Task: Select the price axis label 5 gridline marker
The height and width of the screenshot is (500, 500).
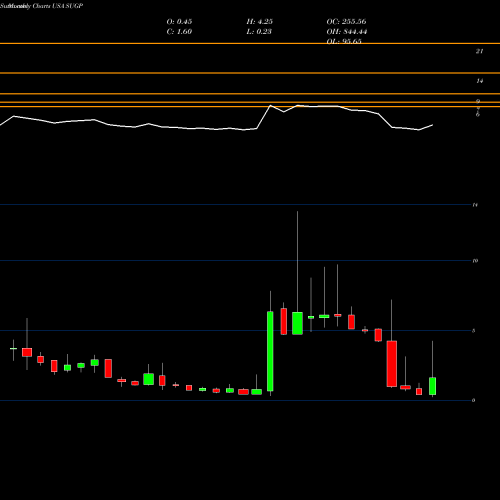Action: [x=474, y=331]
